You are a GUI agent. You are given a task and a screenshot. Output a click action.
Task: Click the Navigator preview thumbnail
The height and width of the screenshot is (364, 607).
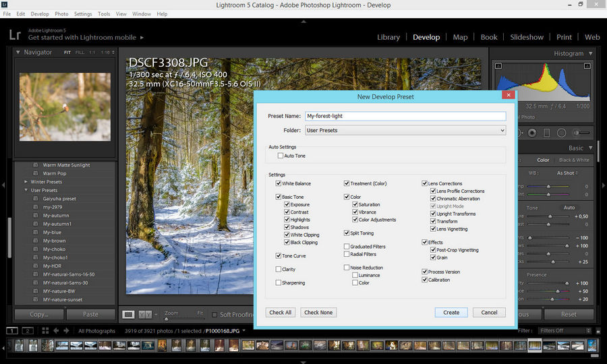pyautogui.click(x=65, y=107)
